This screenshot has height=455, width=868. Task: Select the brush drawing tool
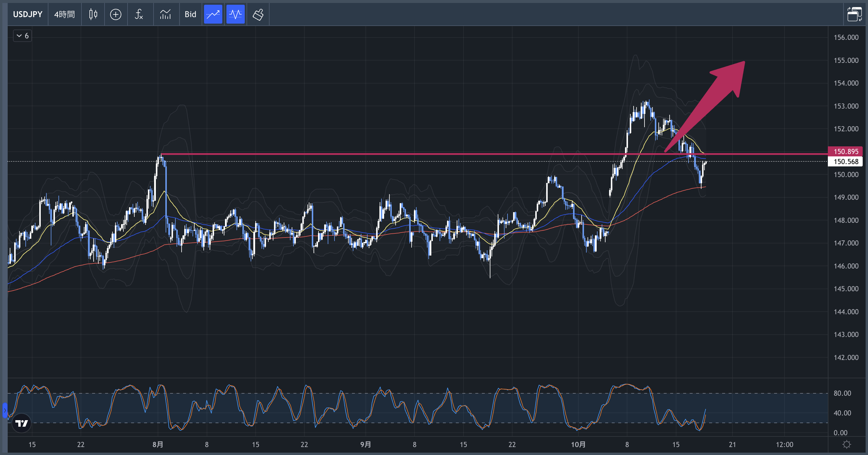(x=258, y=14)
